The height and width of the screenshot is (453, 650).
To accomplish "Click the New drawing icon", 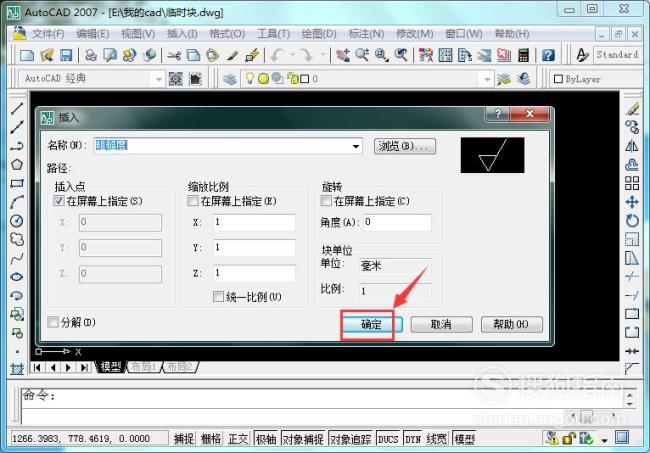I will [27, 55].
